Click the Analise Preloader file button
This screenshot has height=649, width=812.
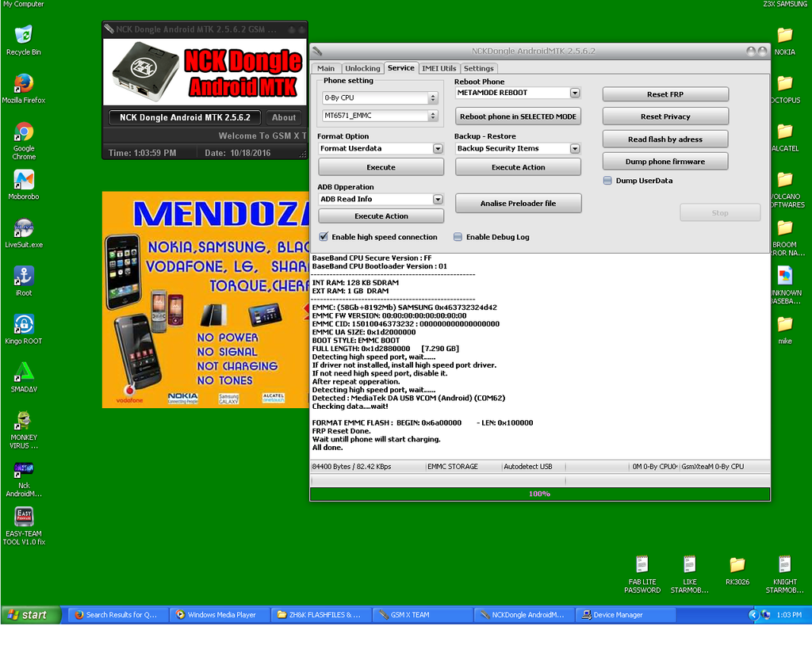coord(518,204)
